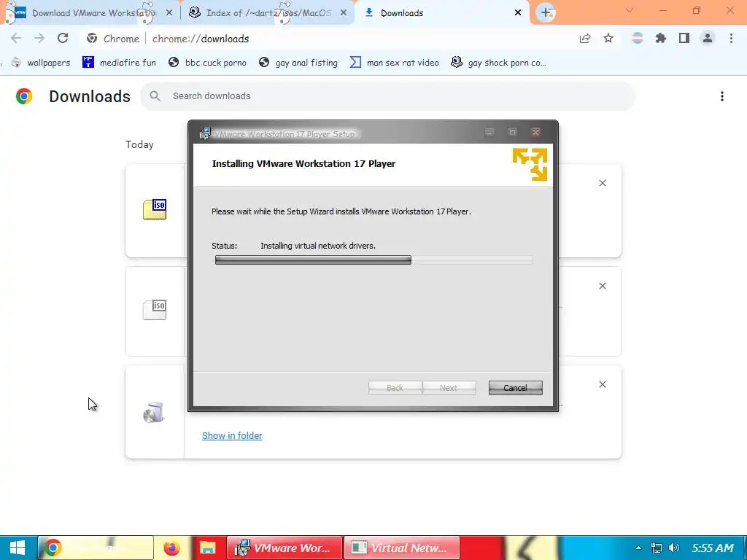The image size is (747, 560).
Task: Open the wallpapers bookmark
Action: (x=41, y=63)
